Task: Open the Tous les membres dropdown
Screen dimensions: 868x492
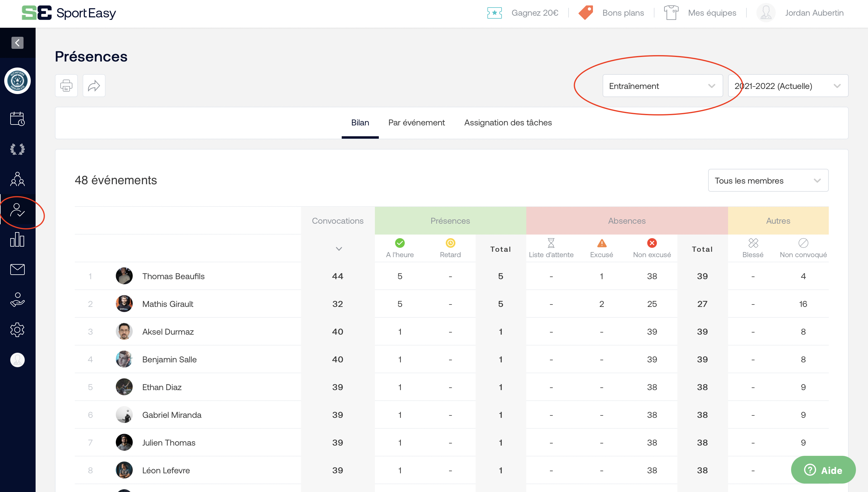Action: pos(768,181)
